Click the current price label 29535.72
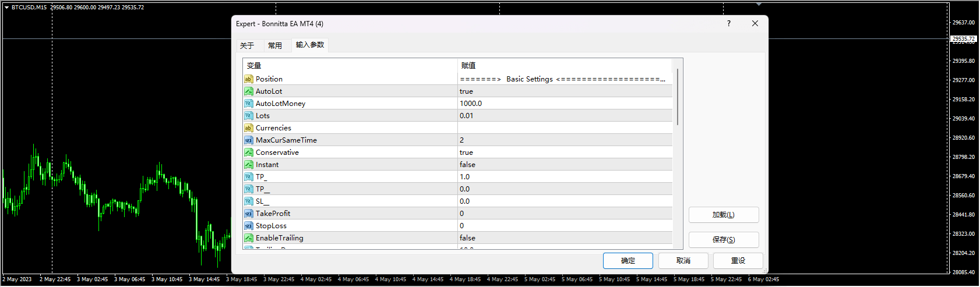This screenshot has width=980, height=287. pos(964,39)
